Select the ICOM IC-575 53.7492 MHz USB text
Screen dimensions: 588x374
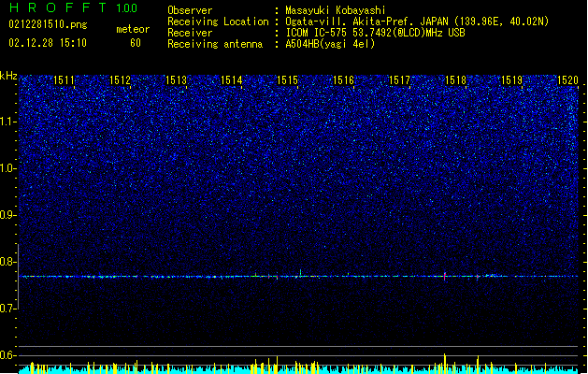tap(375, 33)
